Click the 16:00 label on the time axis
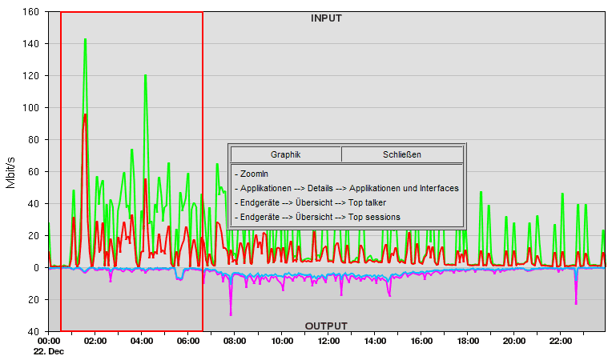This screenshot has width=616, height=364. (421, 340)
